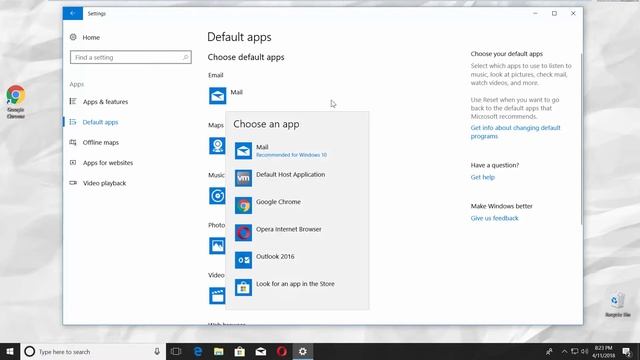
Task: Click the Get help link
Action: (482, 177)
